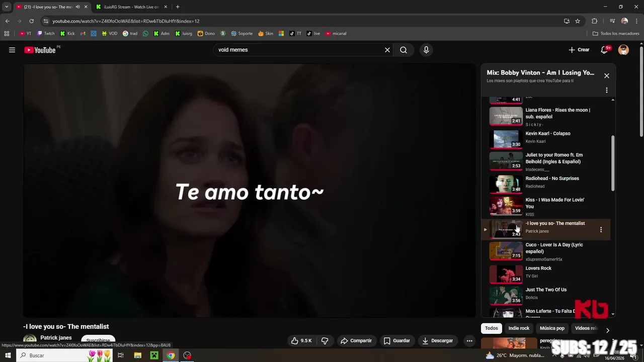Click the Descargar button
The image size is (644, 362).
coord(437,340)
